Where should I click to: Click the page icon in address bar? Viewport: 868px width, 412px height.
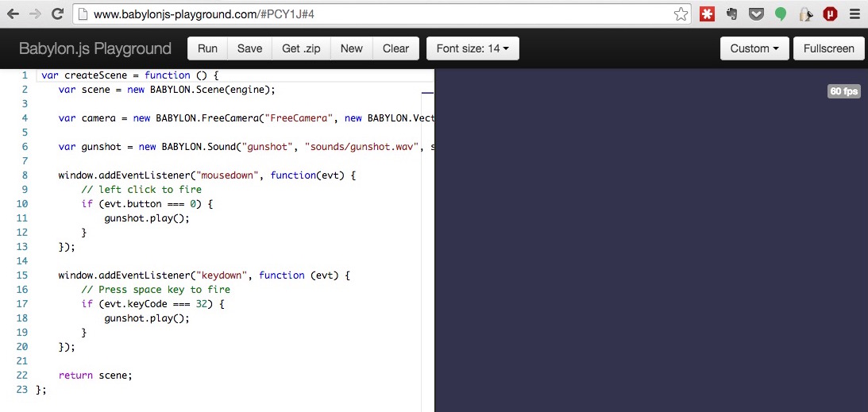click(x=83, y=14)
